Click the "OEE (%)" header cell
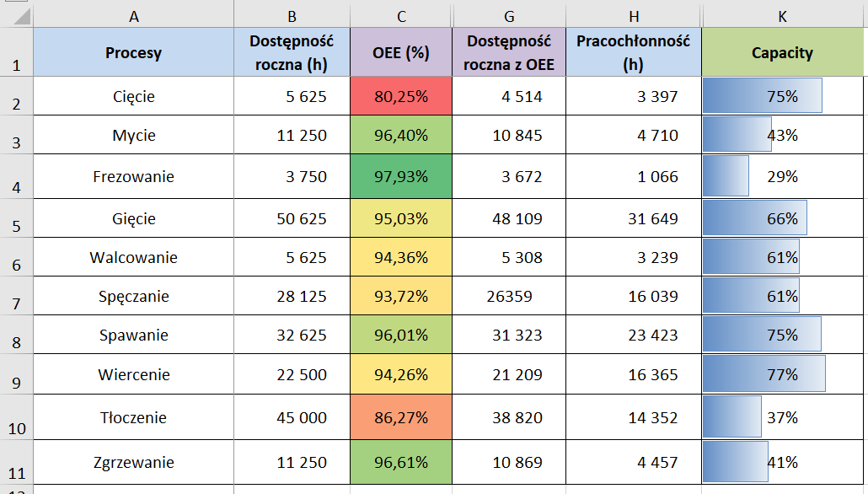This screenshot has width=868, height=494. (x=401, y=52)
